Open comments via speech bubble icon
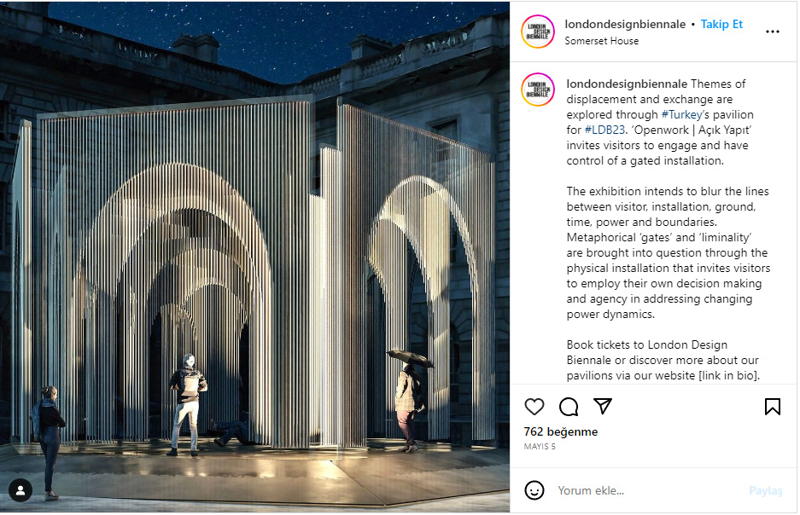 pyautogui.click(x=568, y=406)
